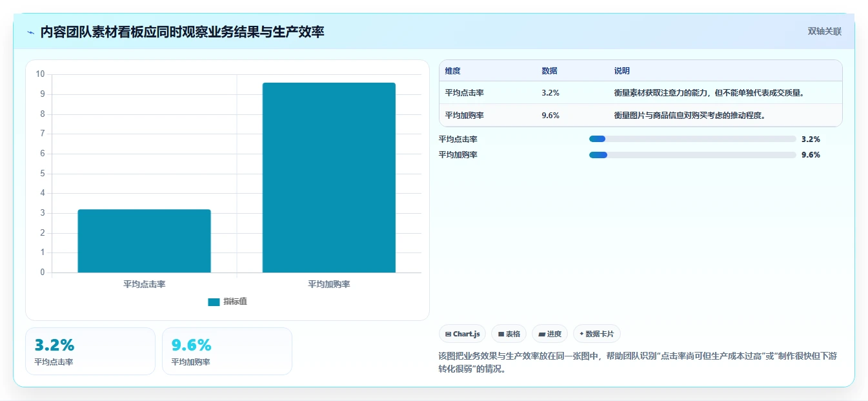Click the Chart.js chip icon
Viewport: 868px width, 401px height.
pyautogui.click(x=448, y=334)
